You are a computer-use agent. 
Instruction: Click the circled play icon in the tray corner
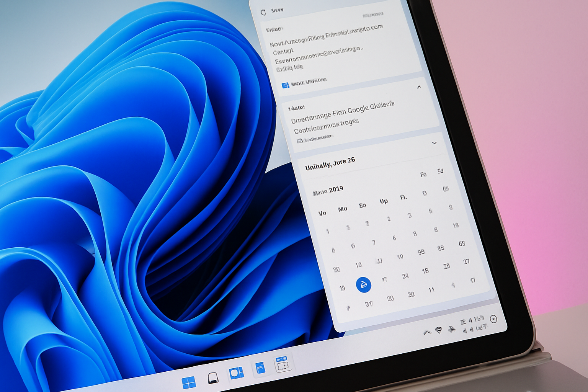pyautogui.click(x=494, y=318)
